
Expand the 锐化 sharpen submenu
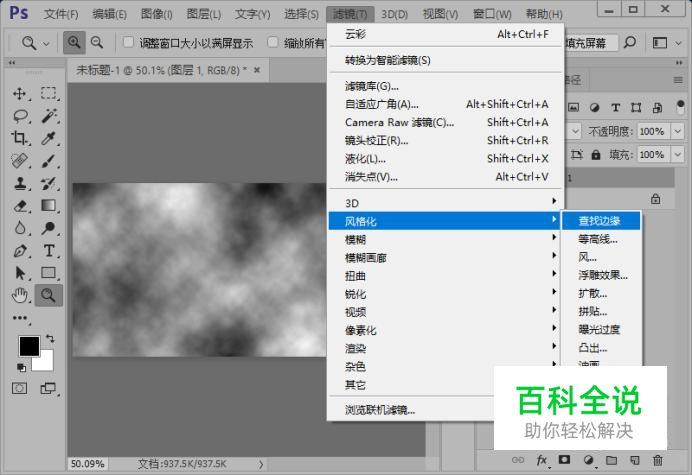click(x=445, y=294)
